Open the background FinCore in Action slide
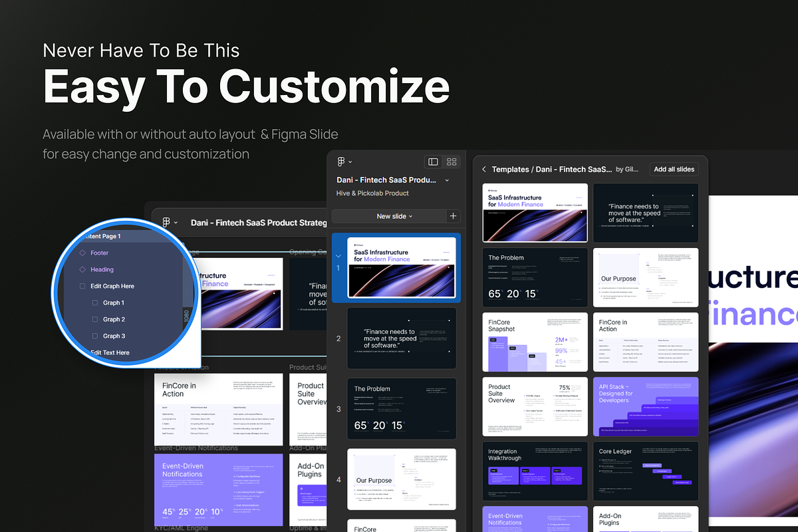Viewport: 798px width, 532px height. 219,410
